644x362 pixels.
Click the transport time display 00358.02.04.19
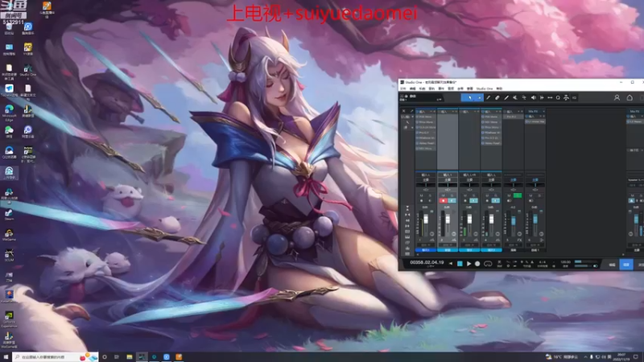point(427,262)
